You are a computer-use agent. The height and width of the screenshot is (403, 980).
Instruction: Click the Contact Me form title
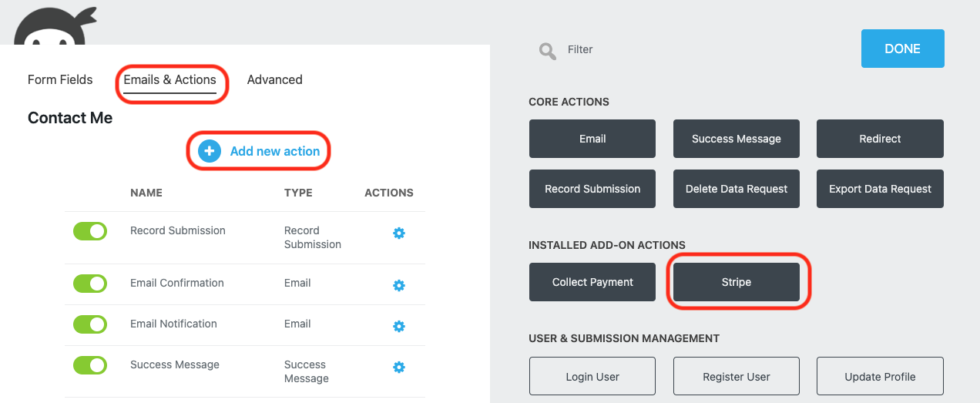[70, 118]
